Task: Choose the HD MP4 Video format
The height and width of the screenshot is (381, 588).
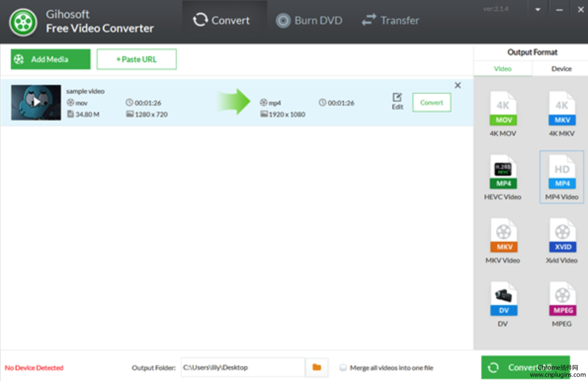Action: 561,177
